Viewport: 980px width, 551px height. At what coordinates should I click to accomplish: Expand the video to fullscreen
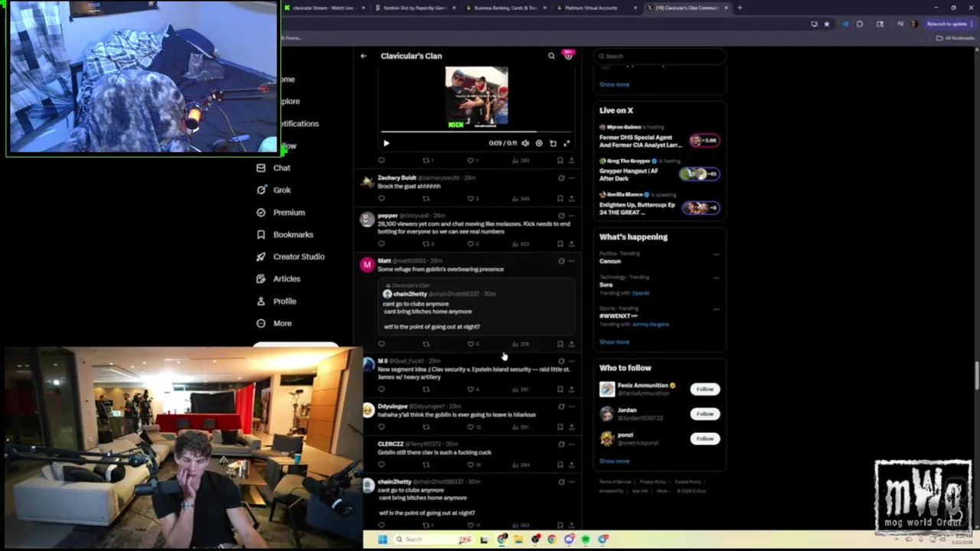click(567, 143)
